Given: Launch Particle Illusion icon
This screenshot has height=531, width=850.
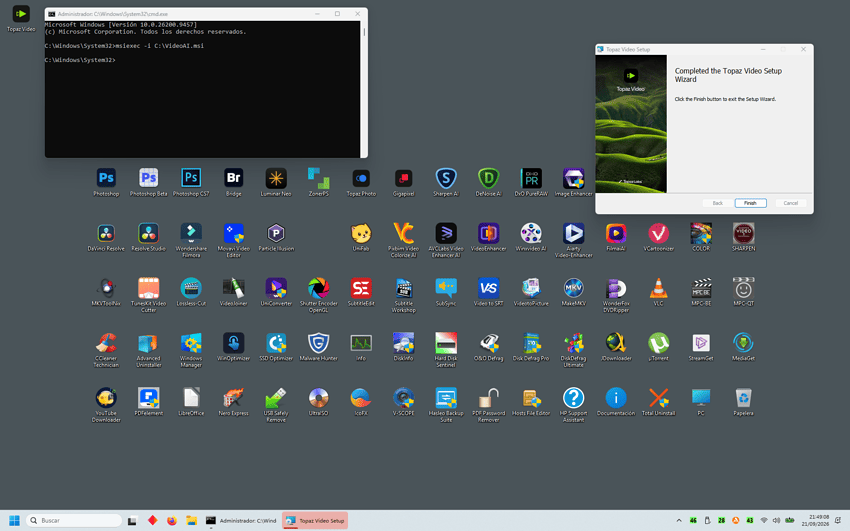Looking at the screenshot, I should (x=276, y=237).
